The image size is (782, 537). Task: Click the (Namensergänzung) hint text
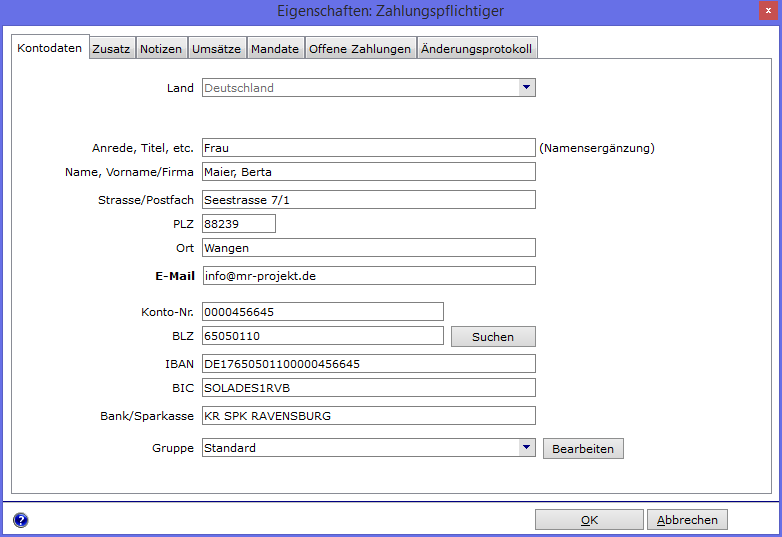click(597, 148)
